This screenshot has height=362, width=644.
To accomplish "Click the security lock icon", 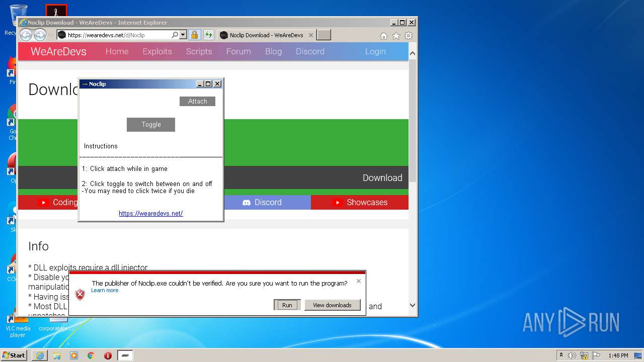I will (x=195, y=35).
